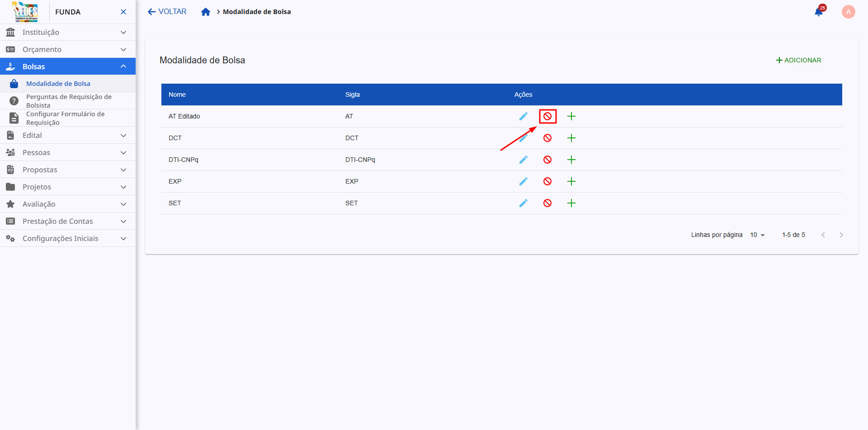Image resolution: width=868 pixels, height=430 pixels.
Task: Select Modalidade de Bolsa in the sidebar
Action: (57, 83)
